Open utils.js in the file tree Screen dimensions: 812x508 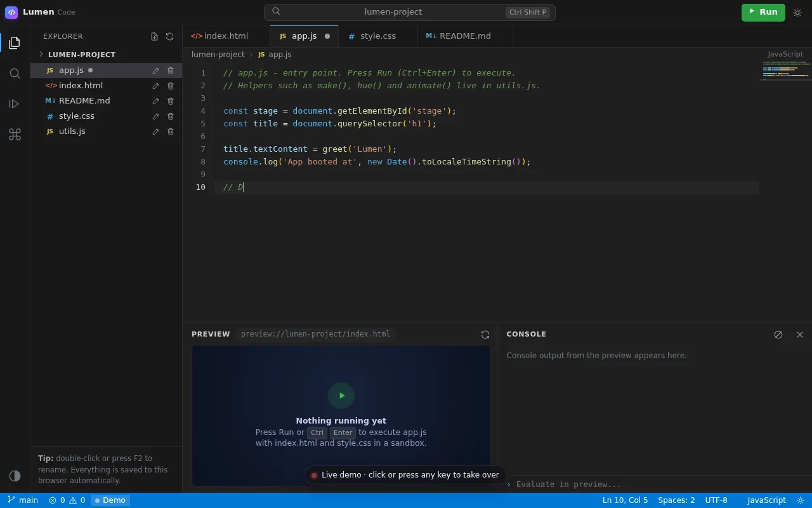coord(106,131)
